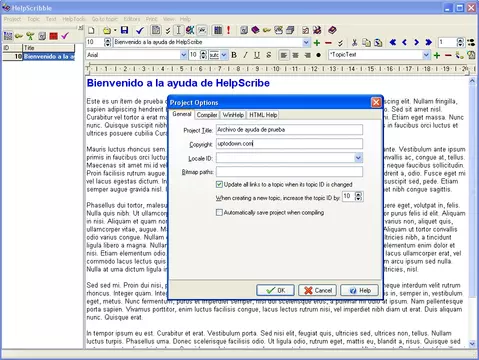This screenshot has width=479, height=360.
Task: Toggle Underline formatting
Action: 257,55
